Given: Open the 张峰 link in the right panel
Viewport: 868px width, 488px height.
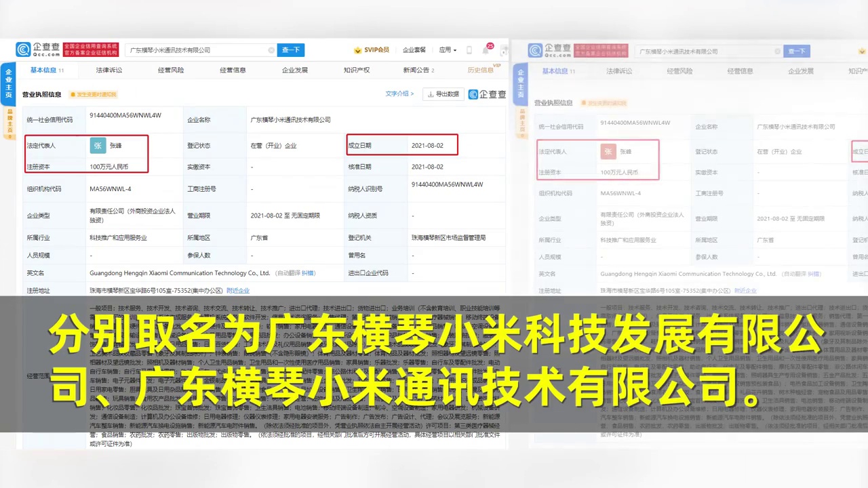Looking at the screenshot, I should pos(625,152).
